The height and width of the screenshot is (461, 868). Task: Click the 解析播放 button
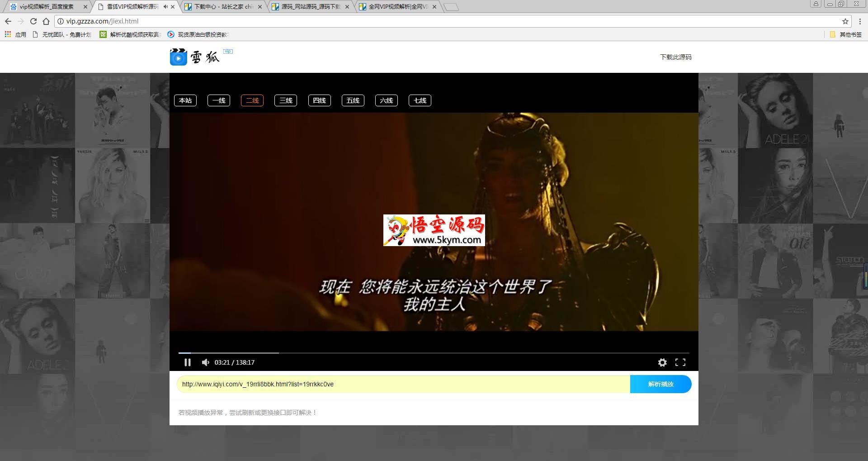(x=660, y=384)
